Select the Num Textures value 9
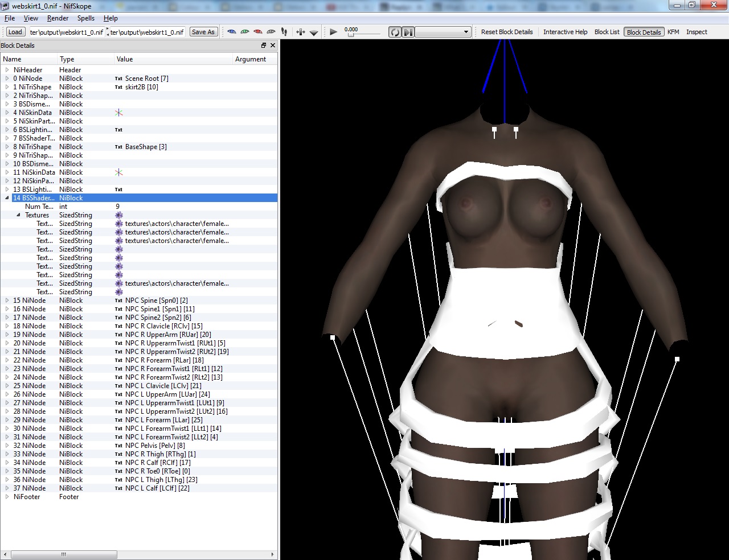729x560 pixels. click(x=117, y=207)
